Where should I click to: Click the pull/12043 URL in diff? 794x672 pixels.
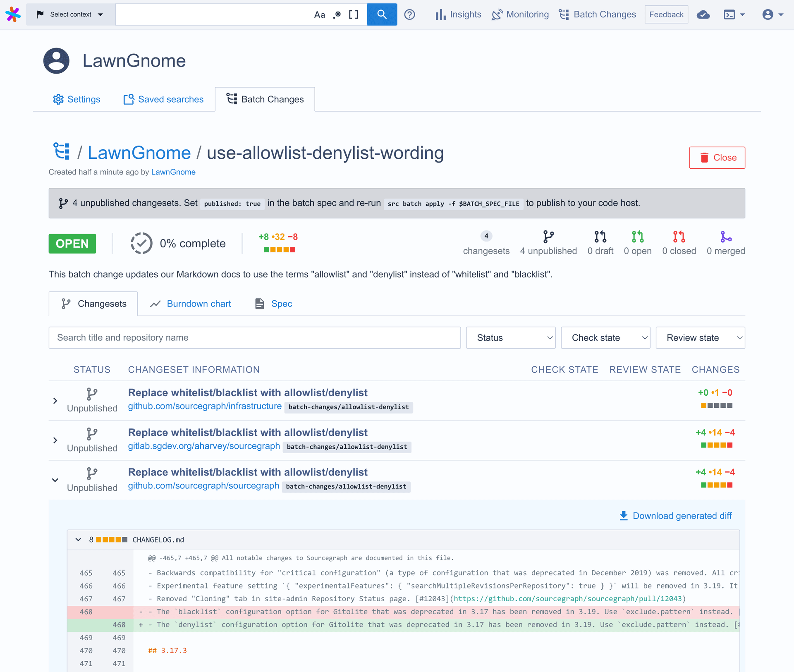(567, 599)
